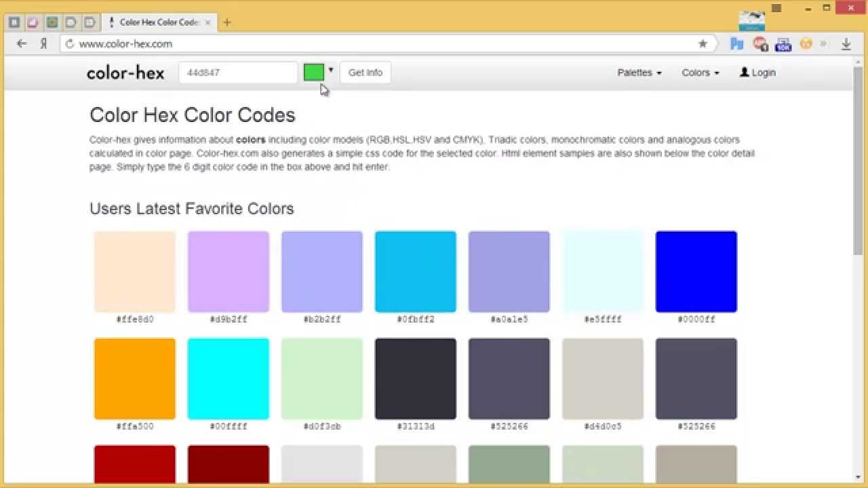Click the Yandex 'Я' home button
868x488 pixels.
click(43, 43)
